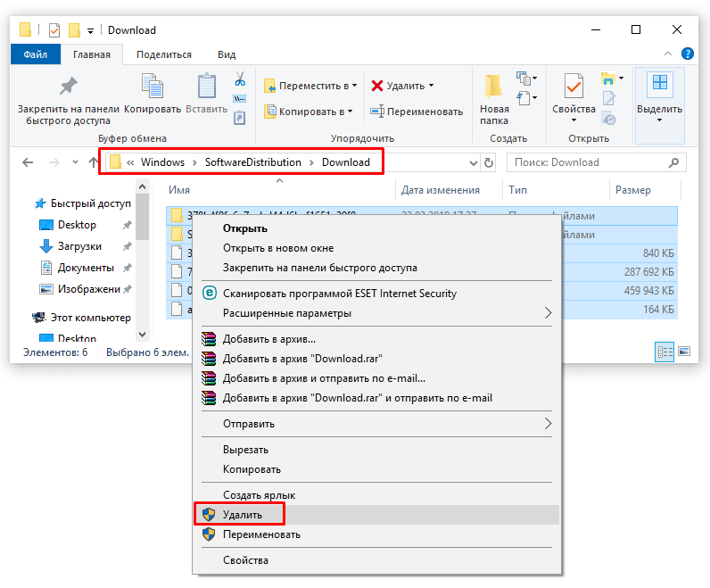
Task: Open the Переместить в dropdown
Action: [x=310, y=86]
